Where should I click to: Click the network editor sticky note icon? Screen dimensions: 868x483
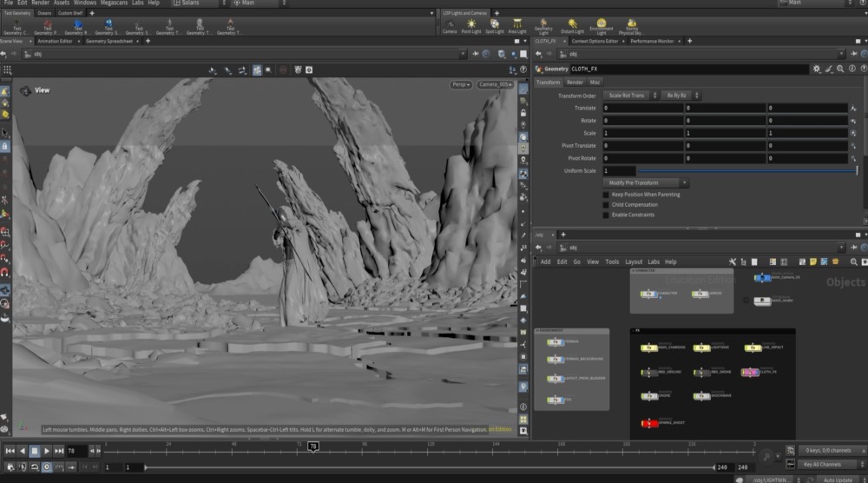pyautogui.click(x=813, y=261)
